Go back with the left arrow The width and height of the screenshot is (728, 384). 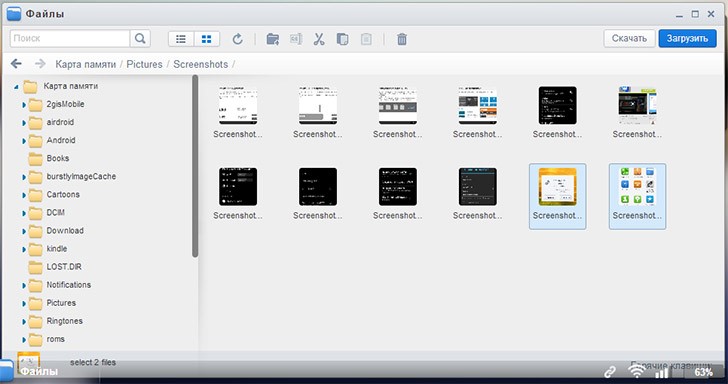click(x=16, y=64)
